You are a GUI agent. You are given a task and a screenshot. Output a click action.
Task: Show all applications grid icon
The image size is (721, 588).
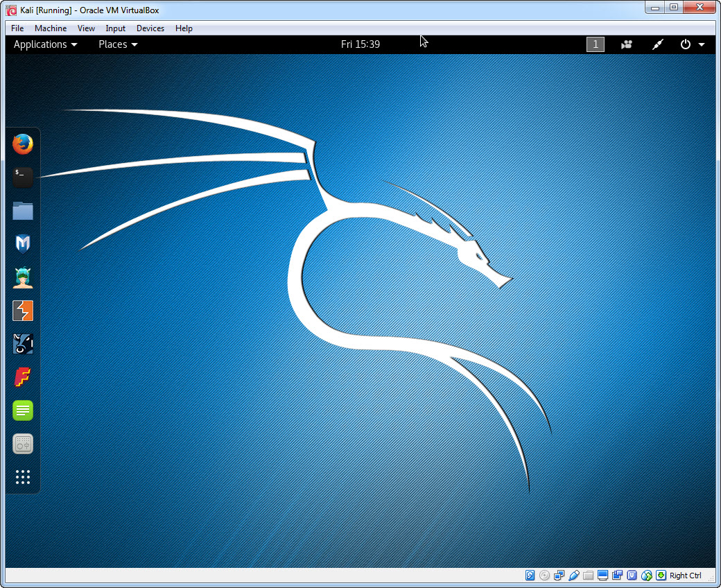pos(22,477)
